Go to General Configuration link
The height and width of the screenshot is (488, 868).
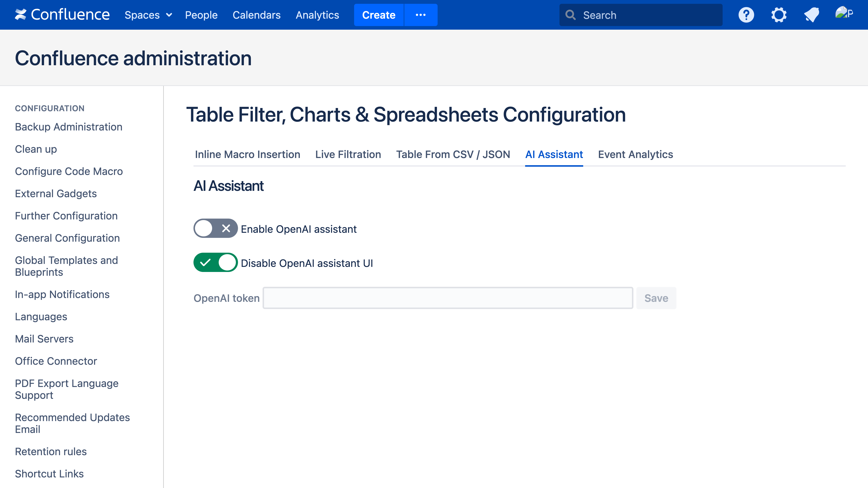point(67,238)
